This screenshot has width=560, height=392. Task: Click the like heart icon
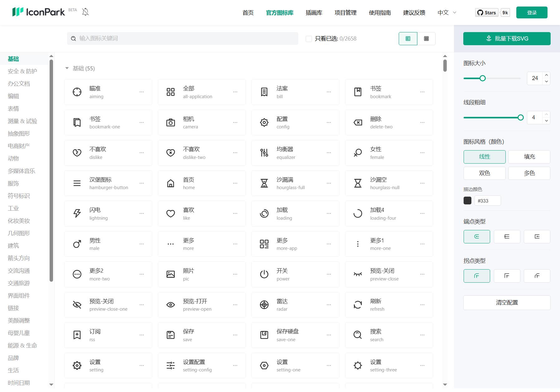pyautogui.click(x=171, y=213)
